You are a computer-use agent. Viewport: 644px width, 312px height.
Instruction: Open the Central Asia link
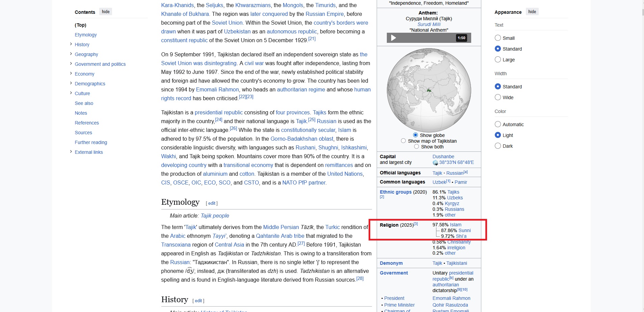230,245
